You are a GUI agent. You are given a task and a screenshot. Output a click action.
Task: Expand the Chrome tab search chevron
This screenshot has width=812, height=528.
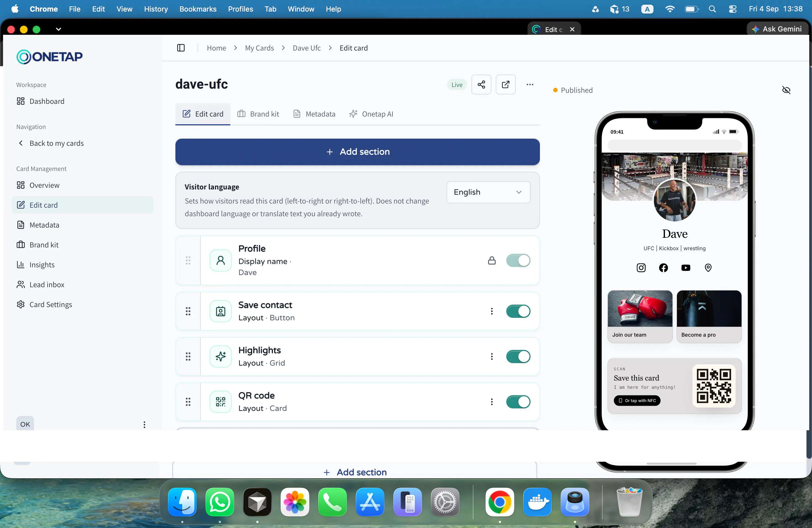point(58,29)
